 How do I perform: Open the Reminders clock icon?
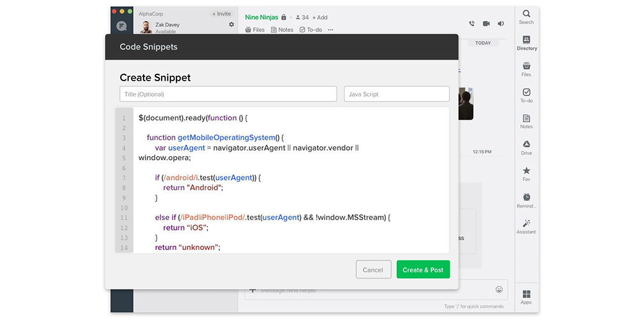pos(526,200)
